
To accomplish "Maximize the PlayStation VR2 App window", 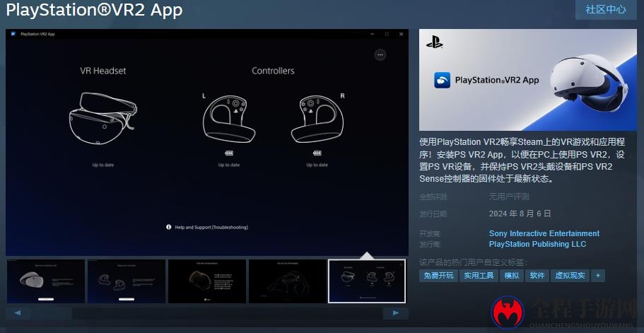I will point(387,34).
